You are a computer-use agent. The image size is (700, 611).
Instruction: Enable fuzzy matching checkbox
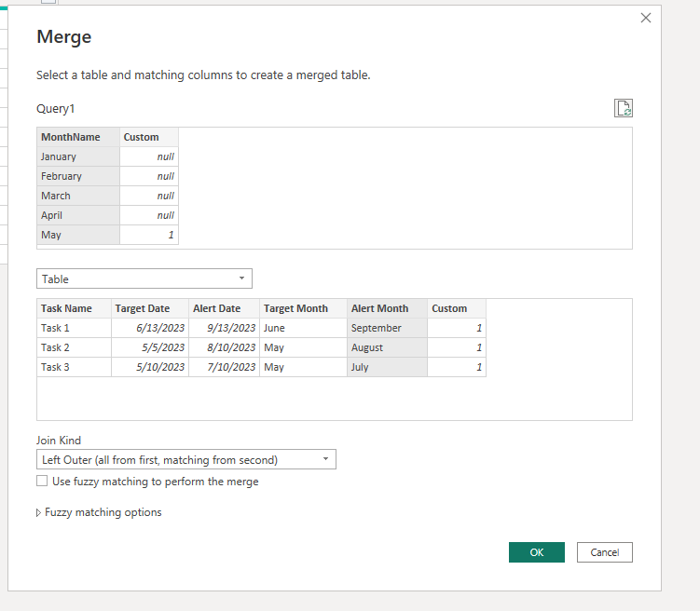pos(42,481)
